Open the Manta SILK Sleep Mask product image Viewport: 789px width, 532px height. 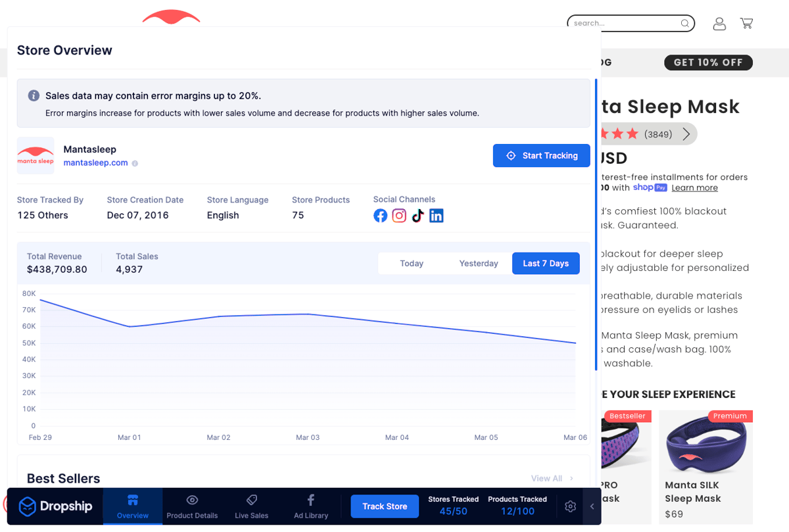pos(705,442)
